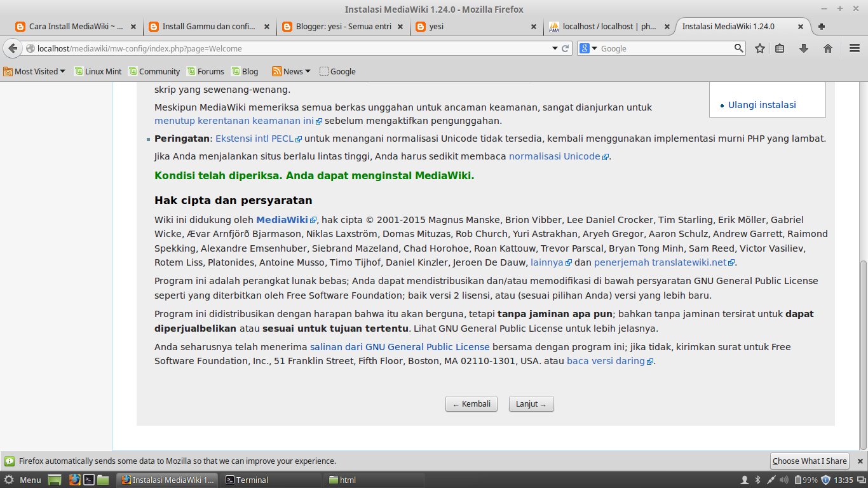The height and width of the screenshot is (488, 868).
Task: Open the Downloads arrow icon
Action: coord(803,48)
